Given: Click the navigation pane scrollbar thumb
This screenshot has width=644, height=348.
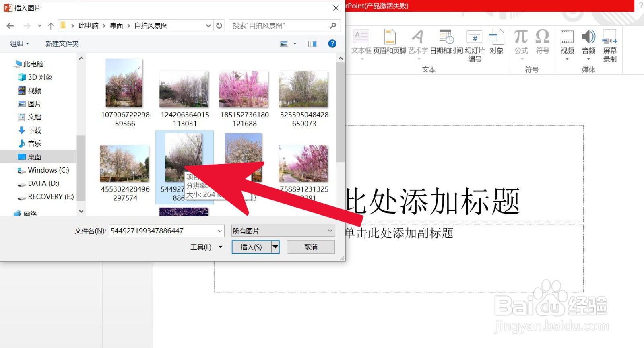Looking at the screenshot, I should pos(81,167).
